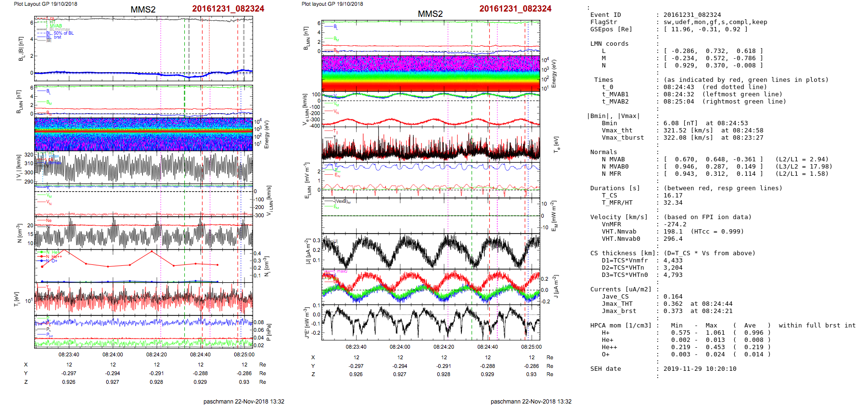Click the 'Currents [uA/m2]' heading
This screenshot has width=868, height=405.
621,289
